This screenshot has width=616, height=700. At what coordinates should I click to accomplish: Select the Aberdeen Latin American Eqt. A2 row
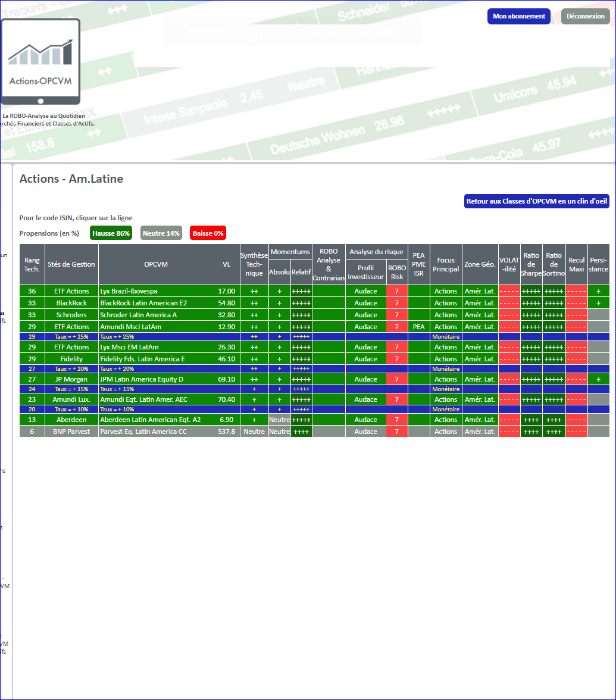point(314,420)
